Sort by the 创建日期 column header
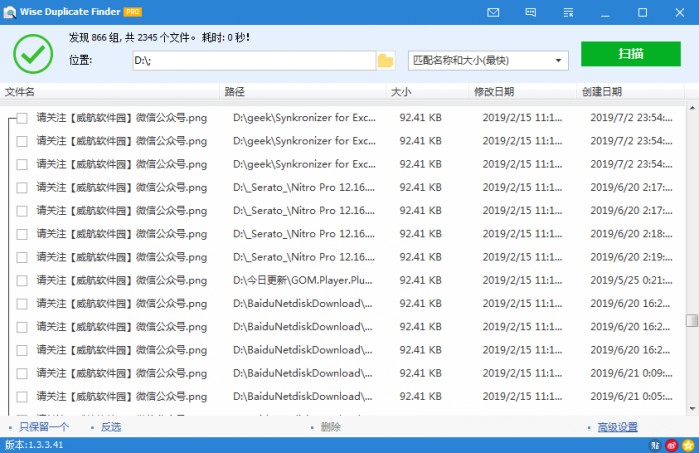The image size is (699, 453). [630, 92]
